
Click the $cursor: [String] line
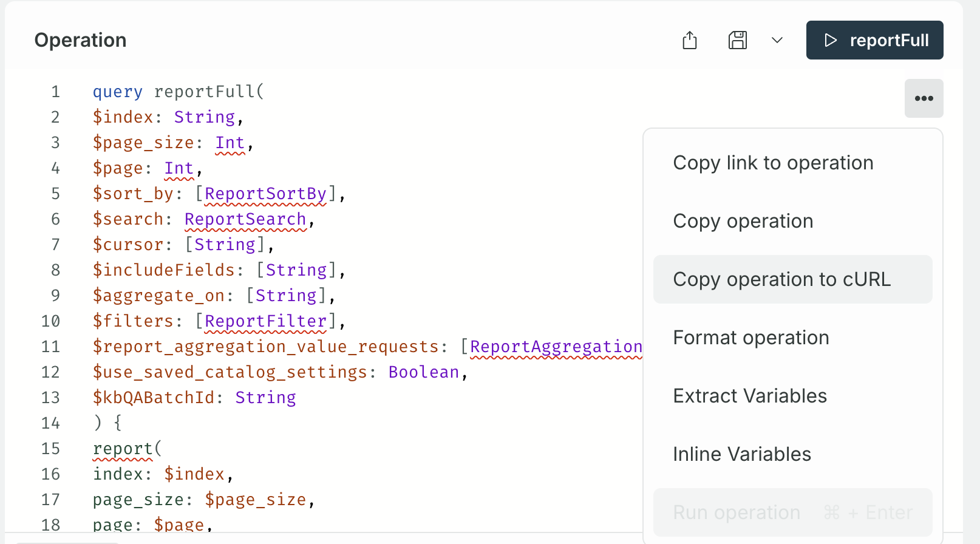tap(183, 245)
